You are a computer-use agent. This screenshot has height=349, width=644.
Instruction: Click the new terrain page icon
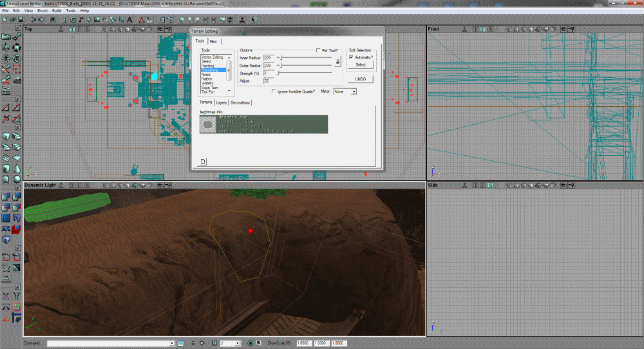pos(202,161)
